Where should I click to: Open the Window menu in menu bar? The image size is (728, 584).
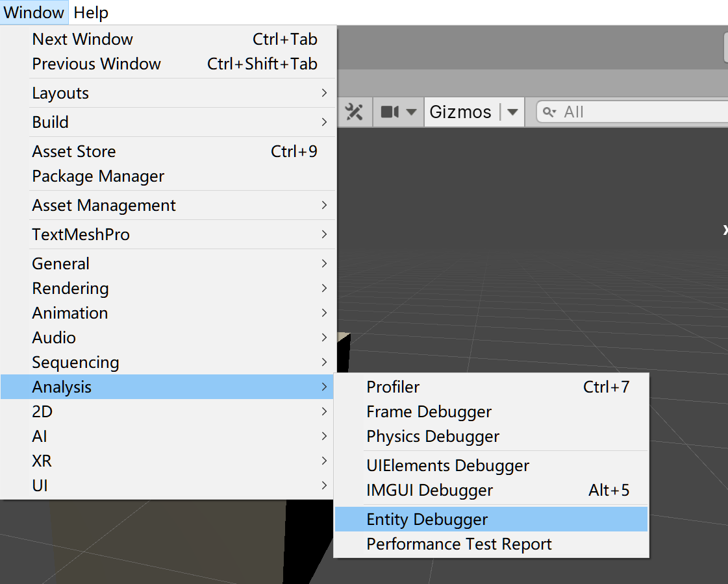click(x=34, y=12)
